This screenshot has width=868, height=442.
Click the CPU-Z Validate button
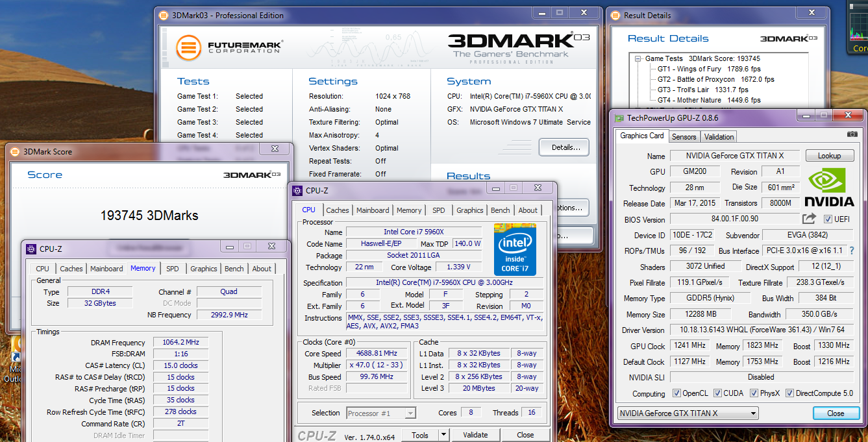pyautogui.click(x=475, y=435)
